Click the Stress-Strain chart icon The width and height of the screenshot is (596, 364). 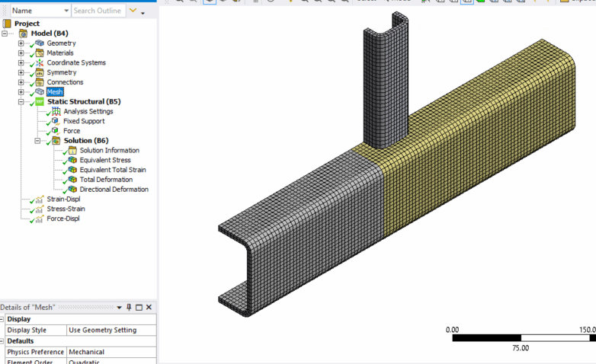(40, 209)
